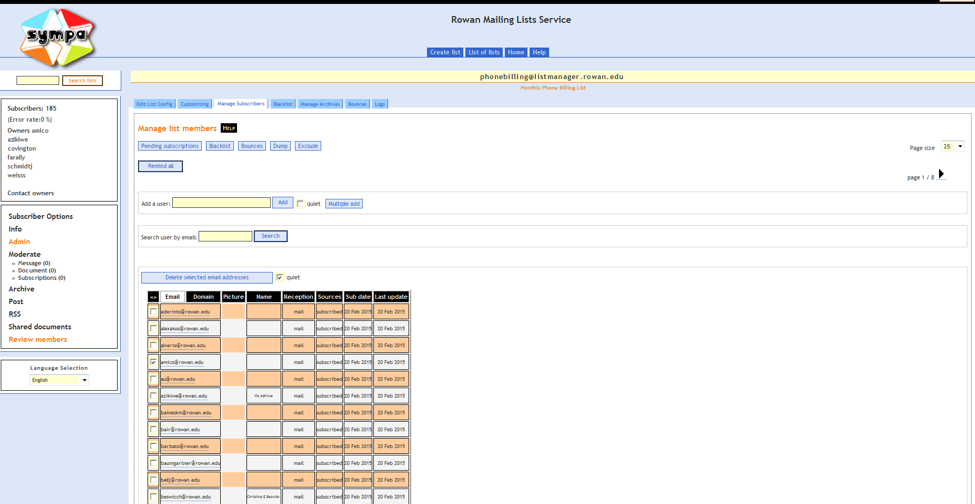The height and width of the screenshot is (504, 975).
Task: Open Help in top menu
Action: [539, 52]
